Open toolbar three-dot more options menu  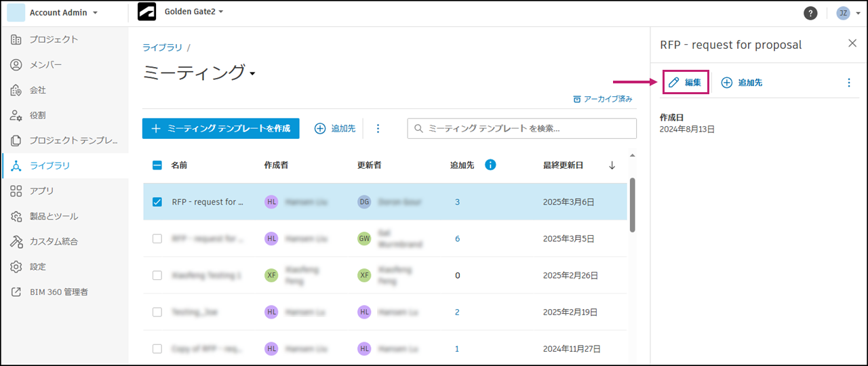378,128
